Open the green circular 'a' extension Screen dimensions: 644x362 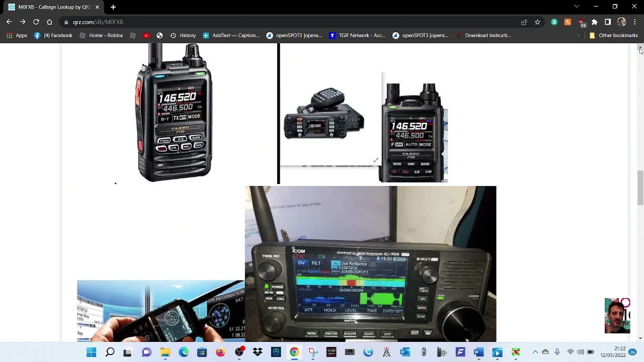pos(554,22)
